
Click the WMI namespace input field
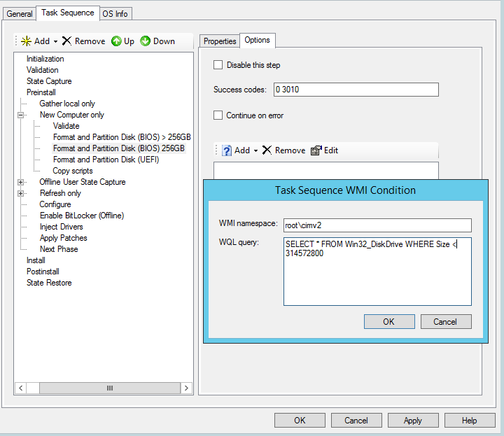click(377, 225)
